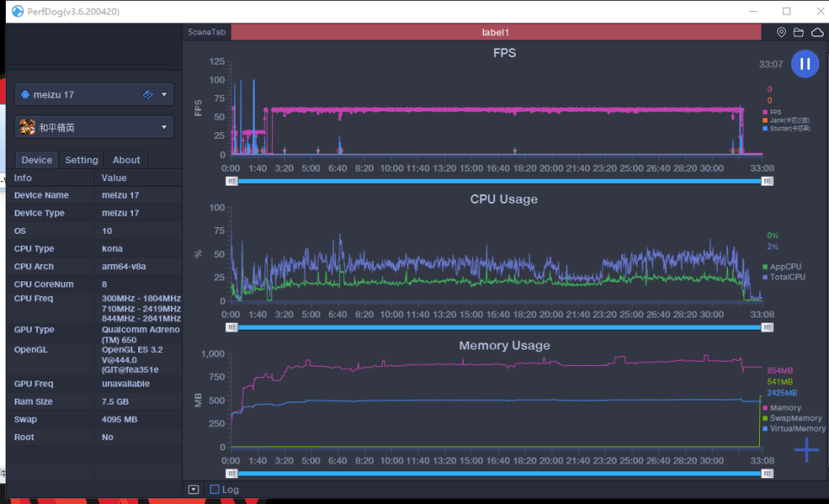Pause recording with the blue pause button
829x504 pixels.
coord(805,64)
